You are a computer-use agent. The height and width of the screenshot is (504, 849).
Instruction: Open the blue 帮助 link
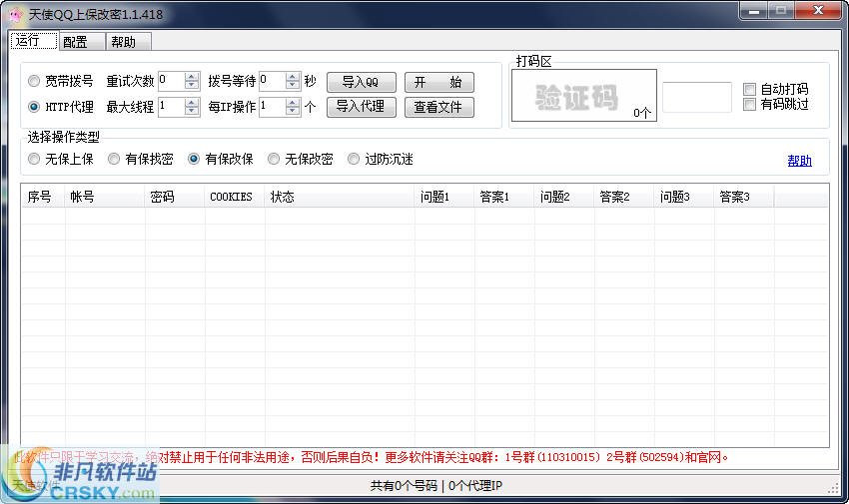pyautogui.click(x=800, y=161)
